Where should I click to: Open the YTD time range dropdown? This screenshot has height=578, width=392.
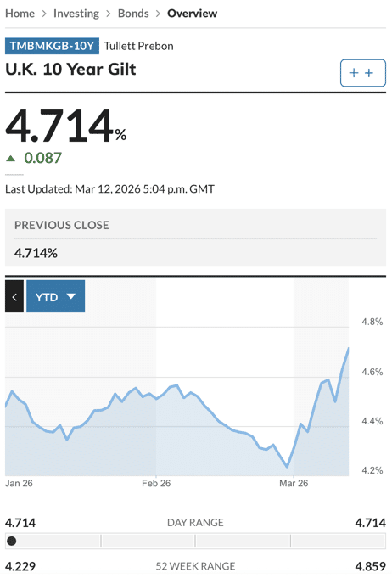[x=56, y=296]
